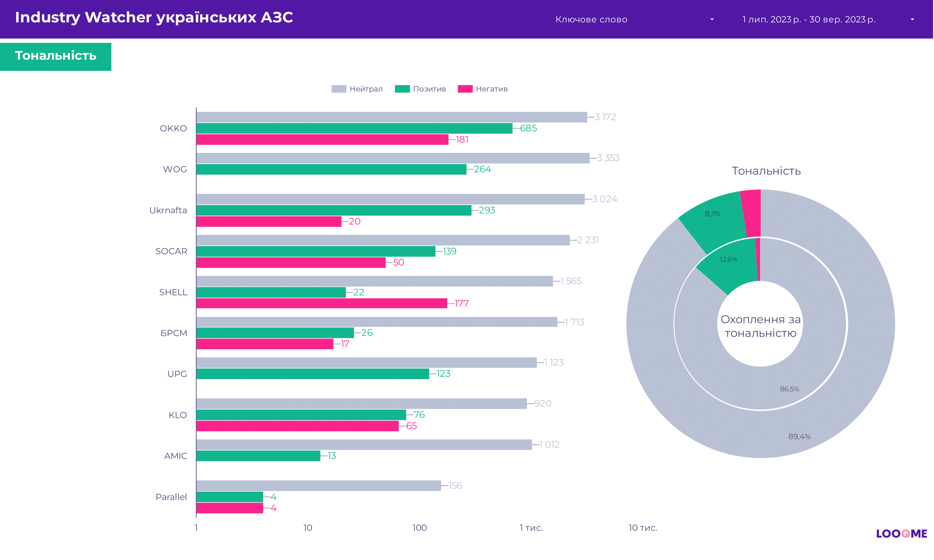Screen dimensions: 934x560
Task: Click the 86,5% inner gray ring
Action: pyautogui.click(x=790, y=389)
